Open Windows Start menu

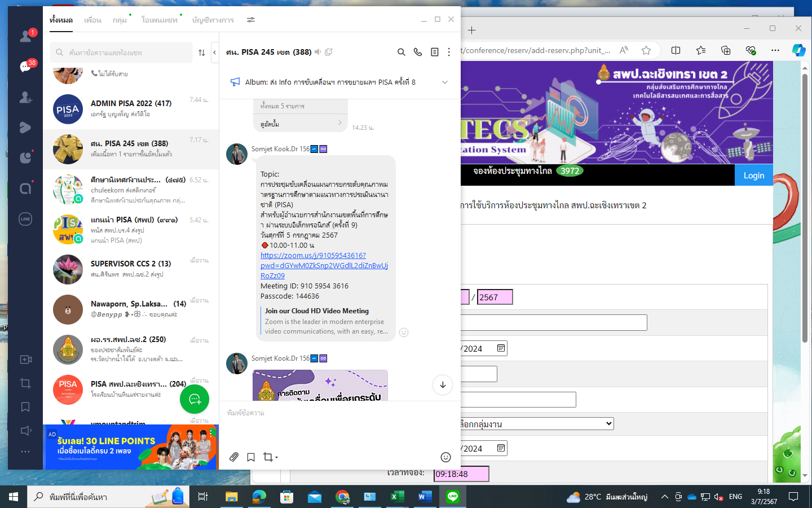point(14,497)
